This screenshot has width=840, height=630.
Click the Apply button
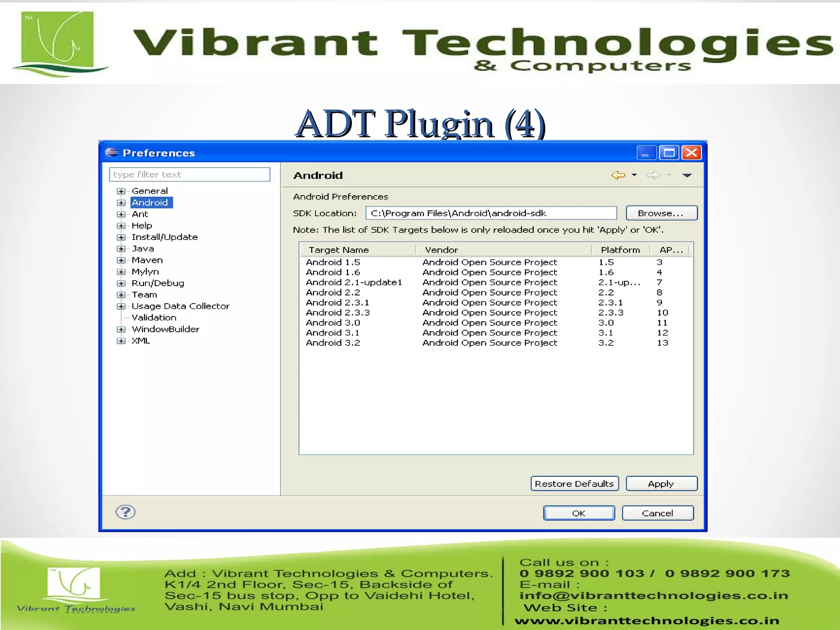(x=661, y=484)
